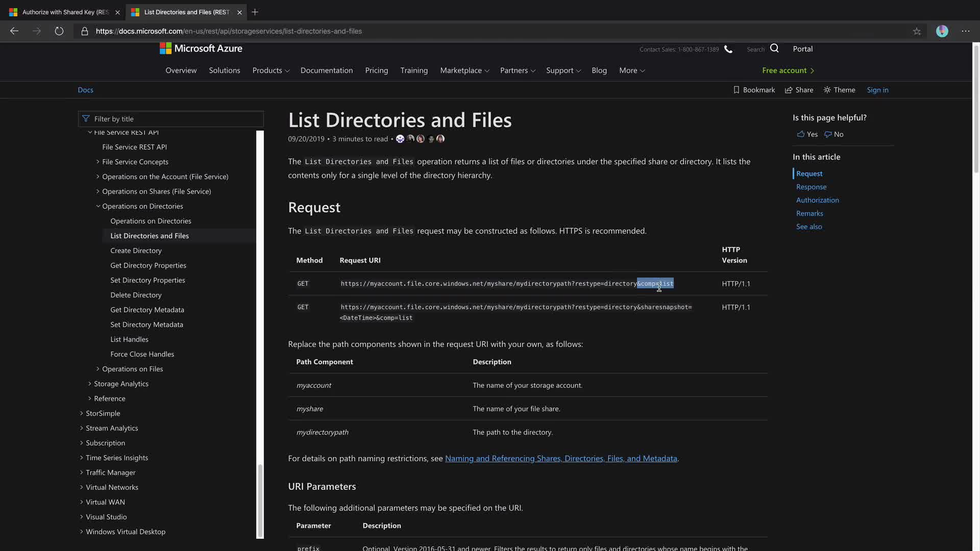Click the browser refresh icon
This screenshot has width=980, height=551.
59,31
